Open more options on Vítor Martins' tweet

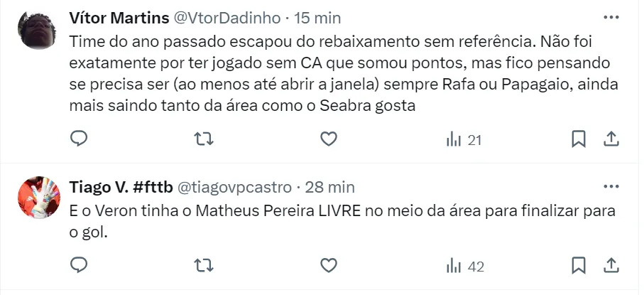(611, 17)
